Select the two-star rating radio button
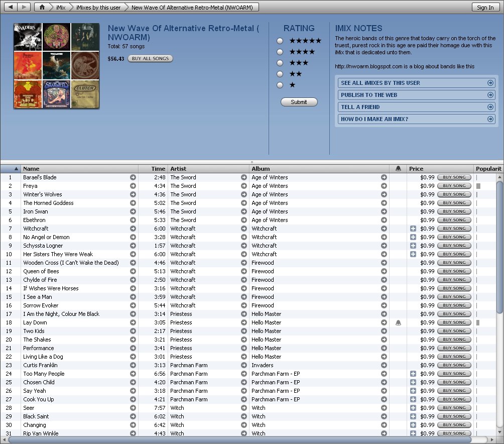 tap(280, 74)
